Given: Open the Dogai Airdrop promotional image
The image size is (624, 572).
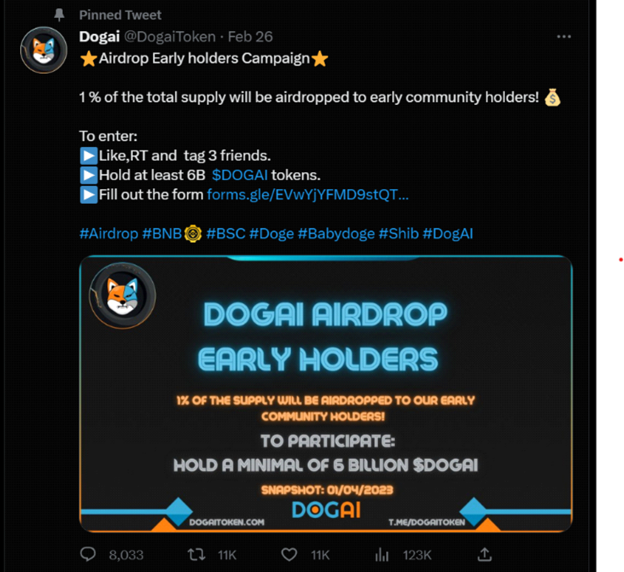Looking at the screenshot, I should (326, 394).
